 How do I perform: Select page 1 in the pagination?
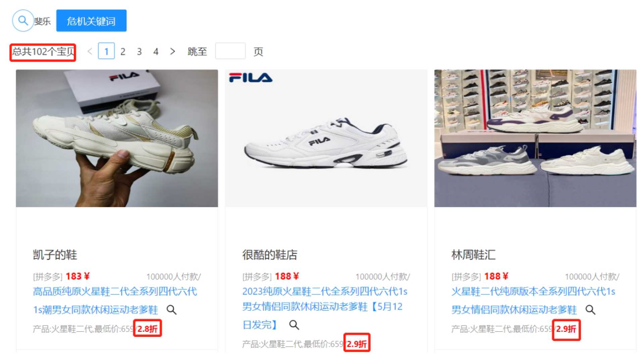(106, 51)
